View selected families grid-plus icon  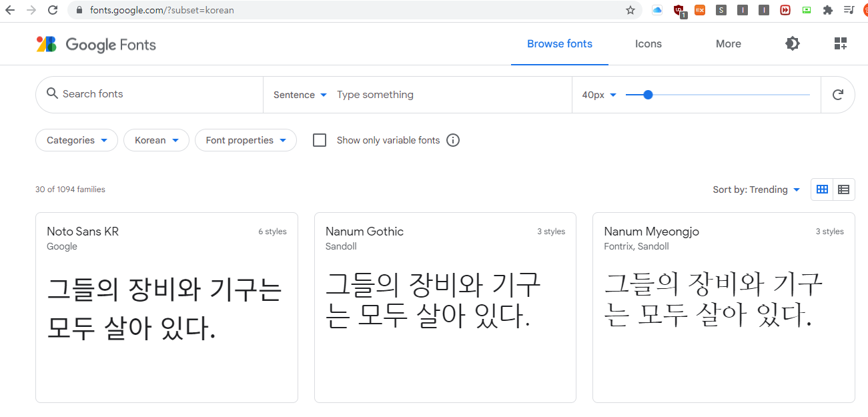pyautogui.click(x=841, y=44)
